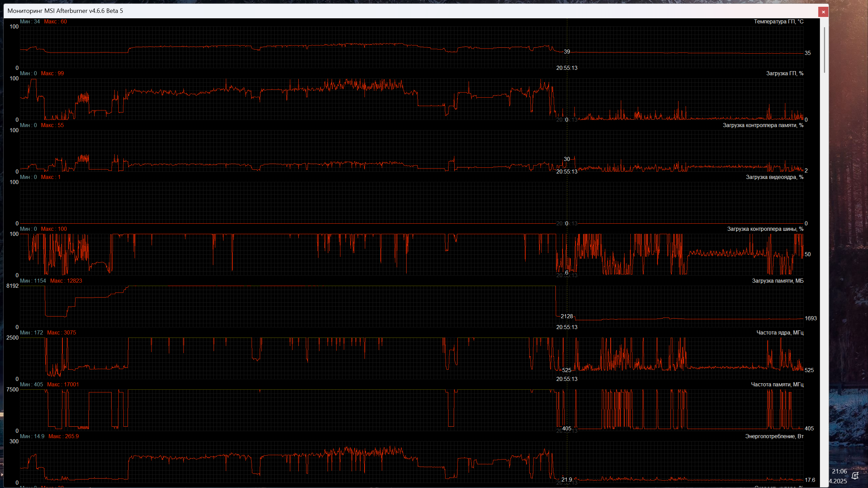This screenshot has height=488, width=868.
Task: Click the 'Макс : 100' bus controller maximum
Action: (54, 229)
